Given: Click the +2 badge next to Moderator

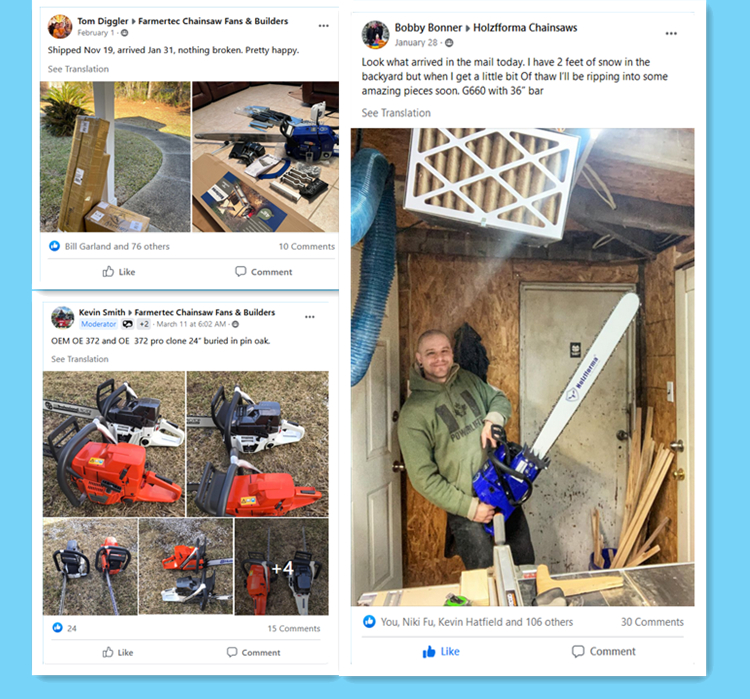Looking at the screenshot, I should 144,324.
